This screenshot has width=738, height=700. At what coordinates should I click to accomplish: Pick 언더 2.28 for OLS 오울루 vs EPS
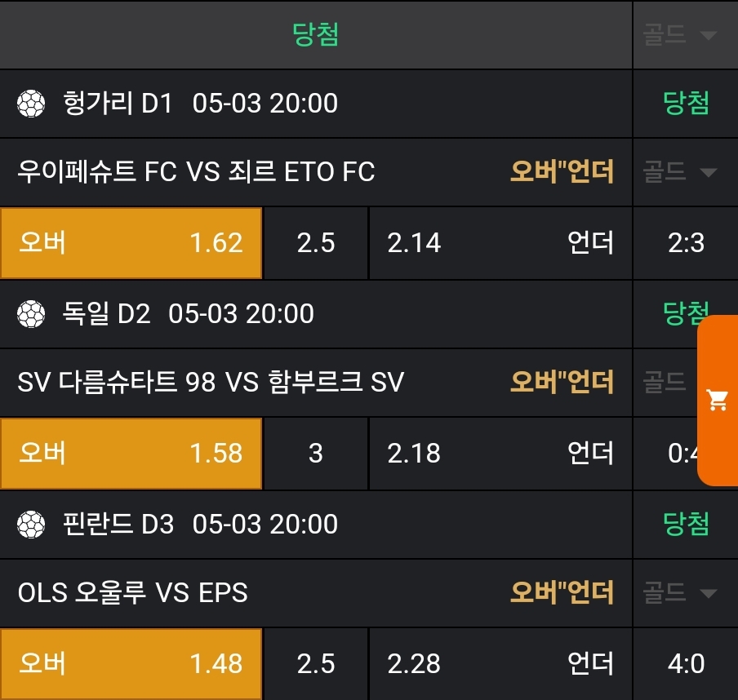[500, 663]
